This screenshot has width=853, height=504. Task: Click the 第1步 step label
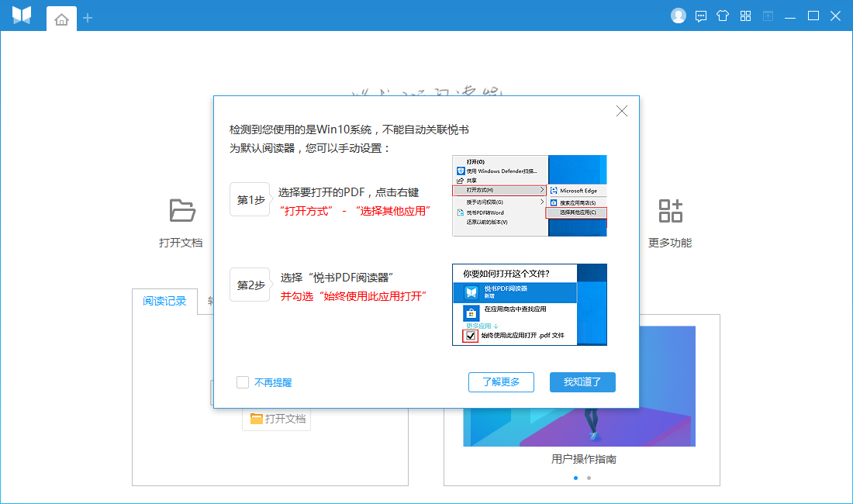click(250, 199)
